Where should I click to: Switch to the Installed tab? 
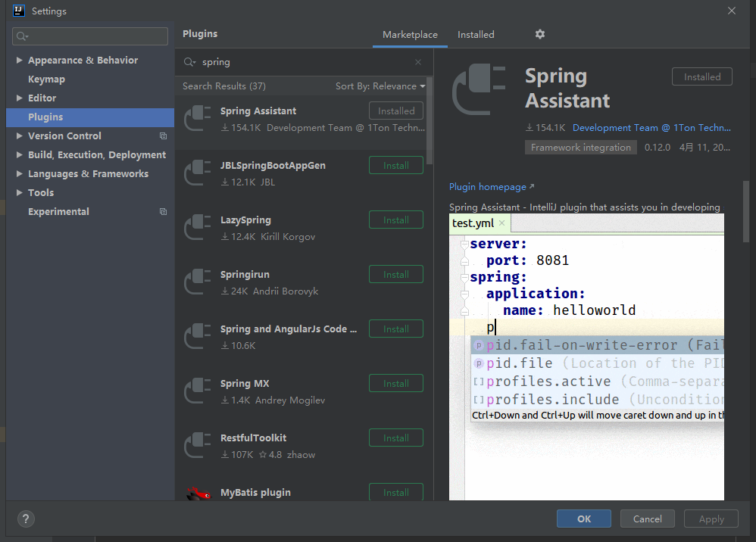[x=476, y=34]
